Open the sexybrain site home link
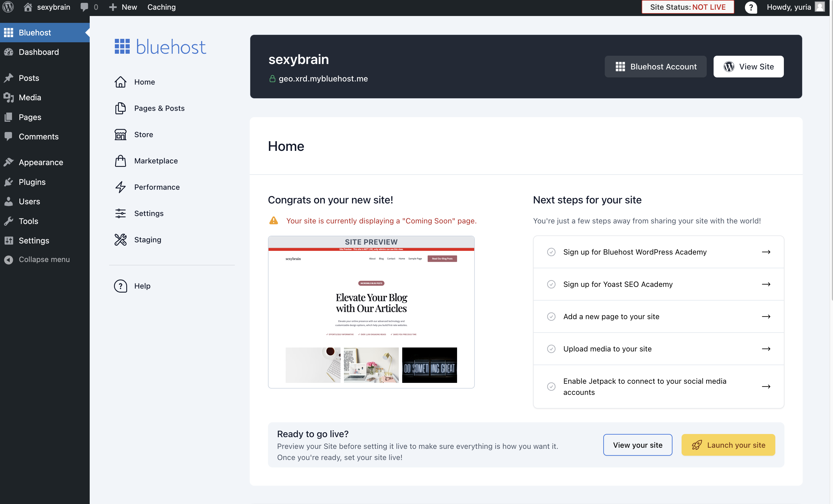This screenshot has height=504, width=833. point(47,7)
